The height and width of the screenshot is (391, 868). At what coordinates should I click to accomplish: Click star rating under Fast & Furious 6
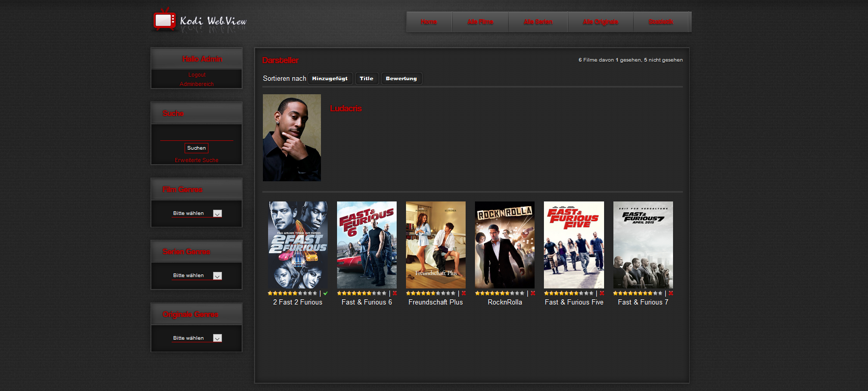pos(361,293)
